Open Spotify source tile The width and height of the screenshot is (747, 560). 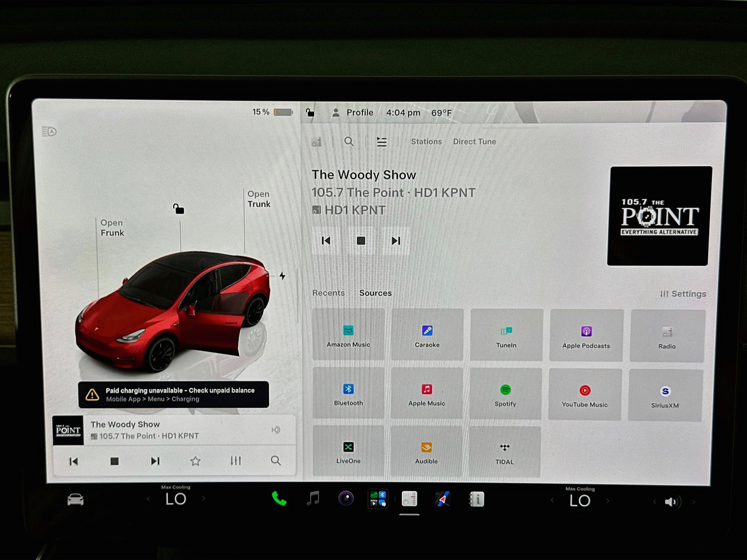tap(505, 394)
